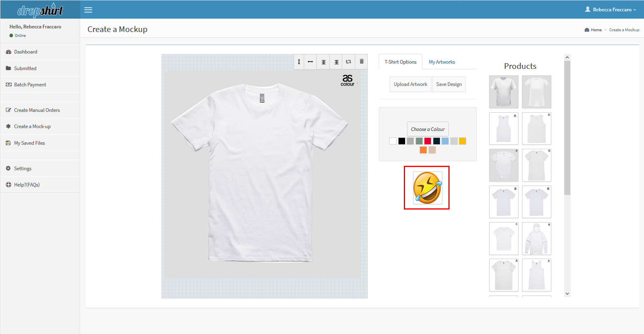Click the products list scroll-down arrow
The width and height of the screenshot is (644, 334).
pyautogui.click(x=567, y=294)
